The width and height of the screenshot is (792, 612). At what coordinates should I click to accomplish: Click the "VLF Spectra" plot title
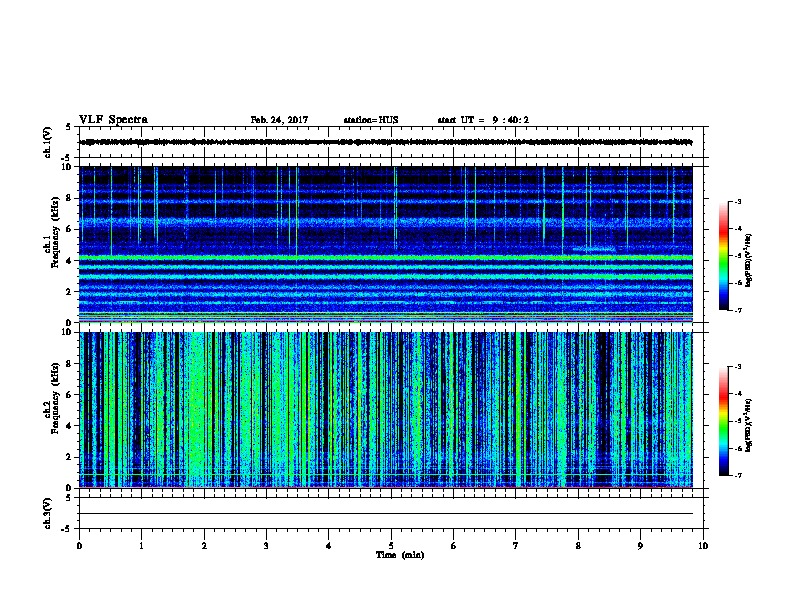pos(113,120)
